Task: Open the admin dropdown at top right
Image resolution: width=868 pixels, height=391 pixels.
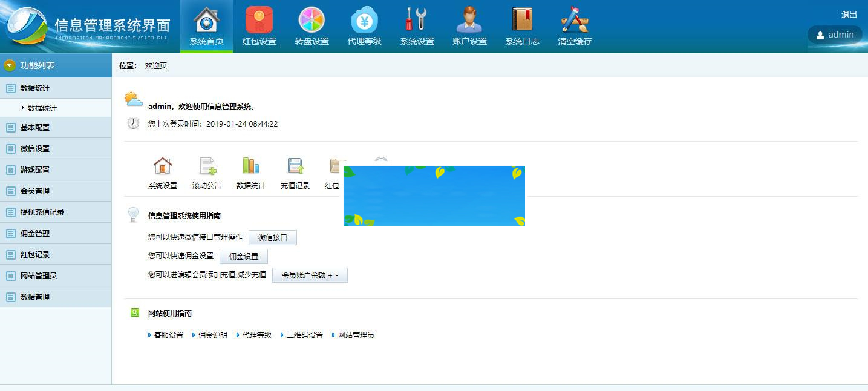Action: coord(835,34)
